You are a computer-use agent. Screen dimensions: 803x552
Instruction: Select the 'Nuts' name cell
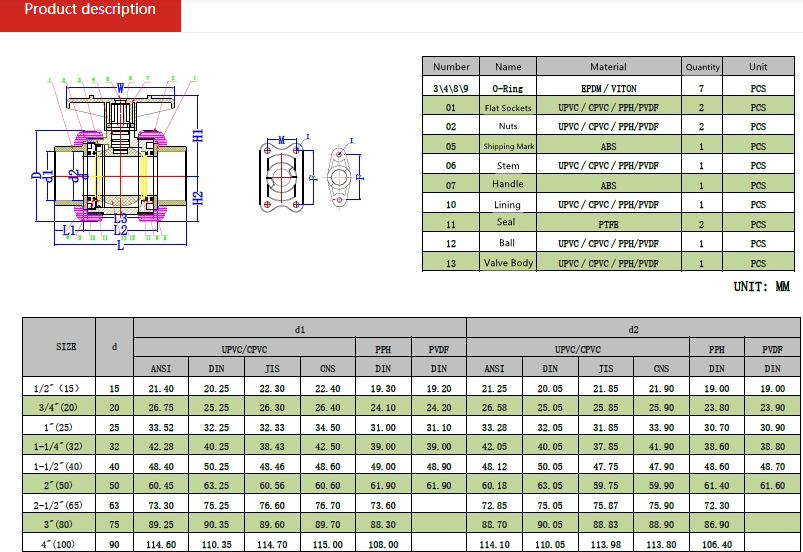point(508,126)
